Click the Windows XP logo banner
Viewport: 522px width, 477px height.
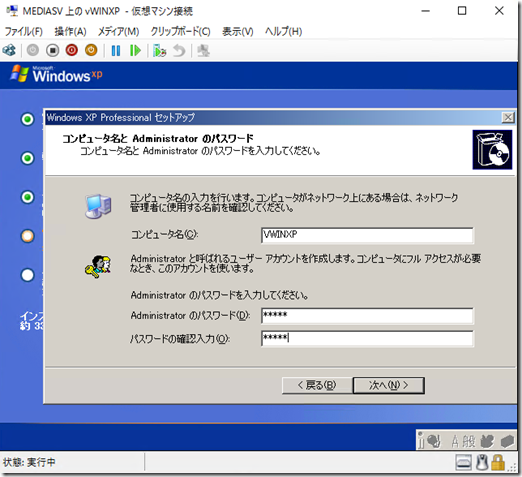[56, 75]
